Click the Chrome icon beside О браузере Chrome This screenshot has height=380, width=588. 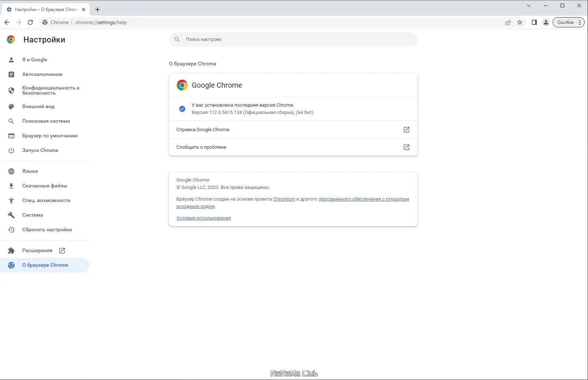(x=11, y=265)
